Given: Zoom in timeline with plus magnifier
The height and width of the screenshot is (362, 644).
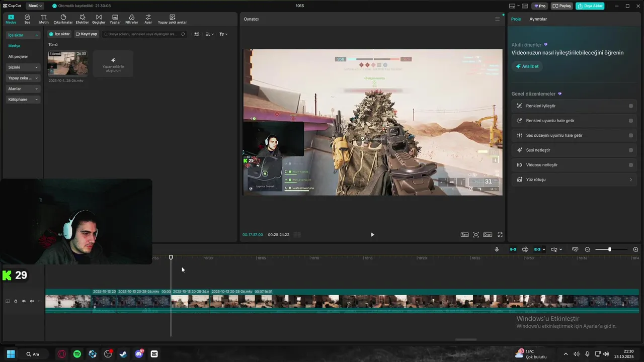Looking at the screenshot, I should [x=635, y=249].
